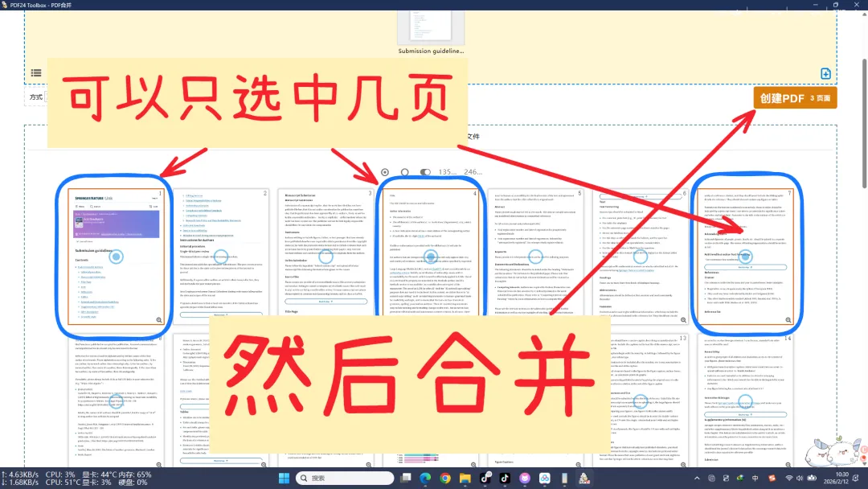Click the magnifier icon of the third thumbnail in the lower row

click(369, 465)
